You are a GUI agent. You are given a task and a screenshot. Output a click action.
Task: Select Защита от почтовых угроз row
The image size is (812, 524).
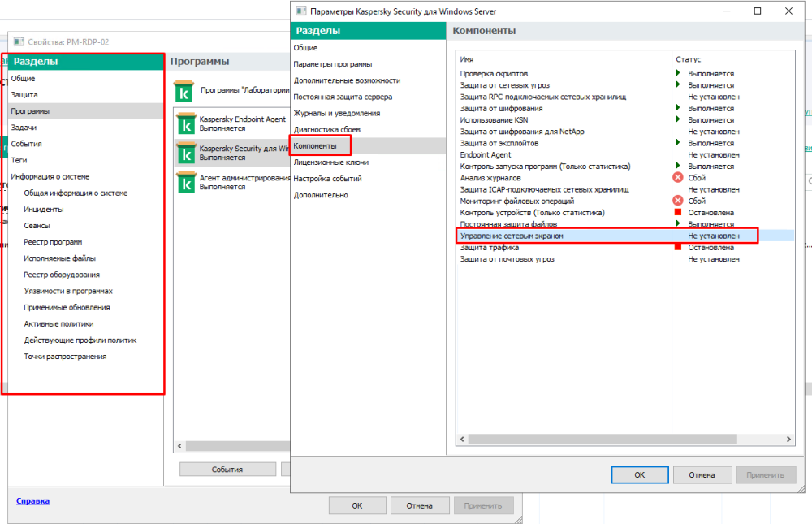(625, 258)
